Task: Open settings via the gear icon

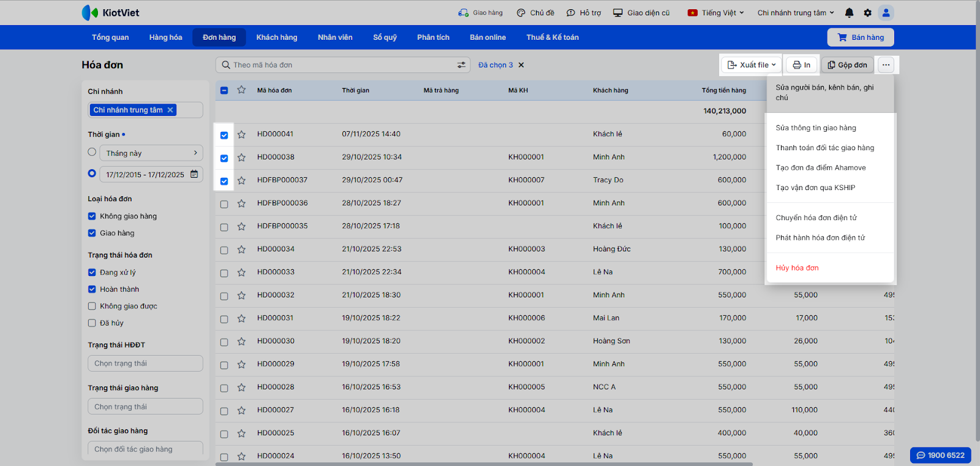Action: click(867, 13)
